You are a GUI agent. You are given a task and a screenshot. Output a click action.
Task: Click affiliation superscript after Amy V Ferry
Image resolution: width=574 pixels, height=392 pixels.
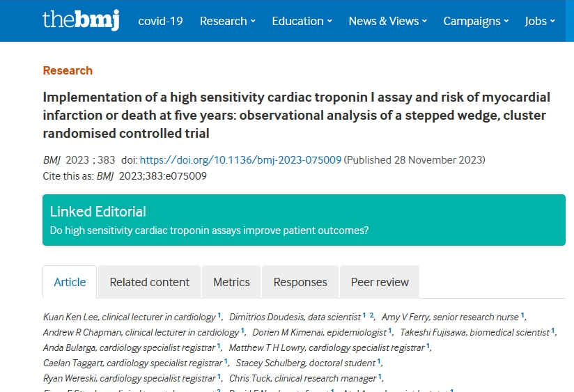(x=522, y=315)
